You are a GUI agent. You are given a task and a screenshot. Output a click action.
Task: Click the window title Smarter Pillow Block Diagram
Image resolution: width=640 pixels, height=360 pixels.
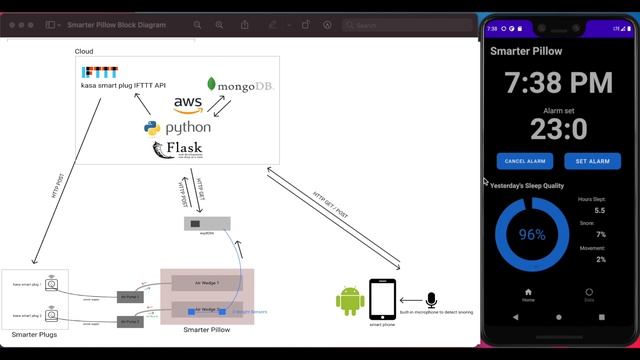[x=117, y=25]
